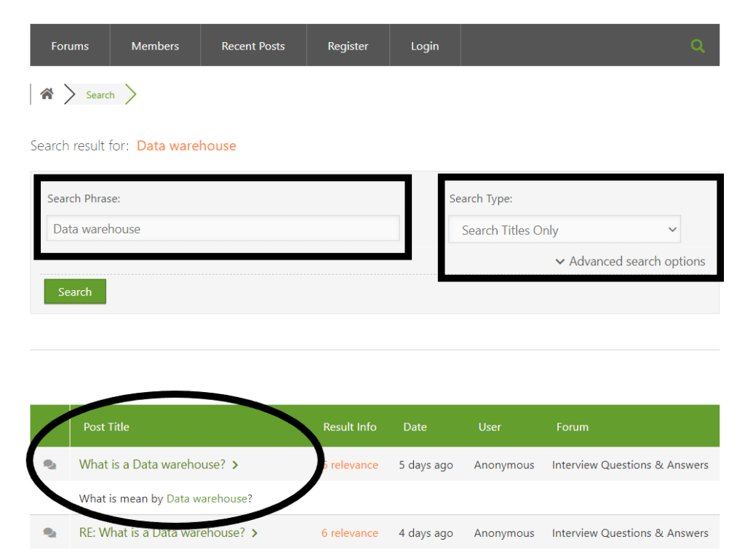Click the Members navigation item
Image resolution: width=745 pixels, height=560 pixels.
coord(155,45)
